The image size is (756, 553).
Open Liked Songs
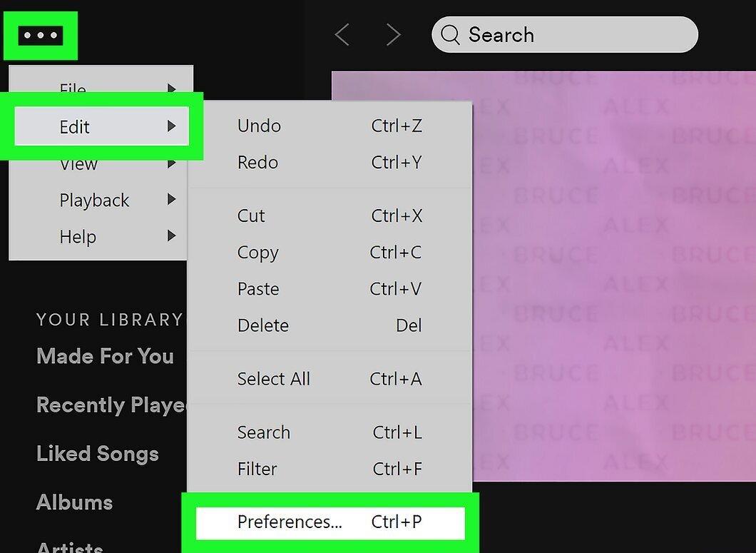(98, 454)
